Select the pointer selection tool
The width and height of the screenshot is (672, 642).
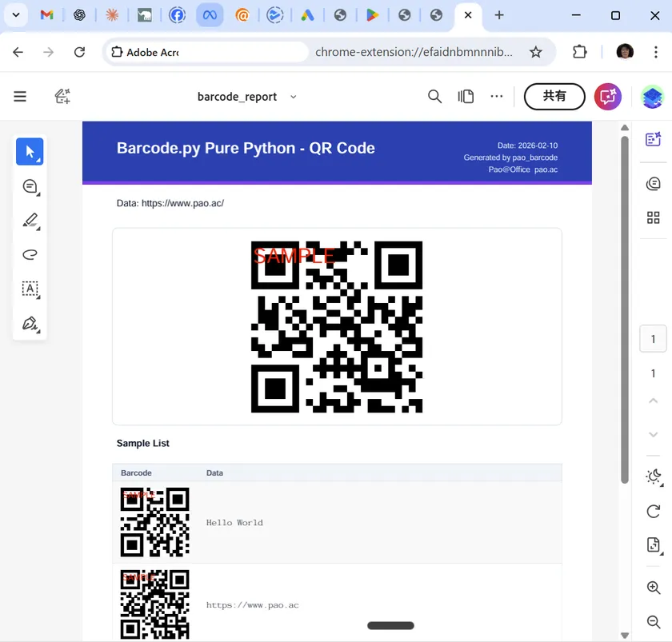(x=30, y=151)
